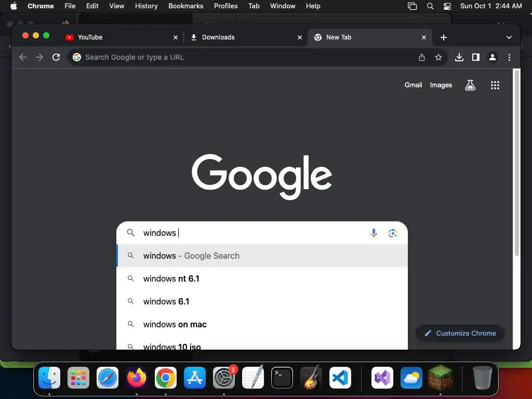The image size is (532, 399).
Task: Choose the 'windows - Google Search' suggestion
Action: point(262,256)
